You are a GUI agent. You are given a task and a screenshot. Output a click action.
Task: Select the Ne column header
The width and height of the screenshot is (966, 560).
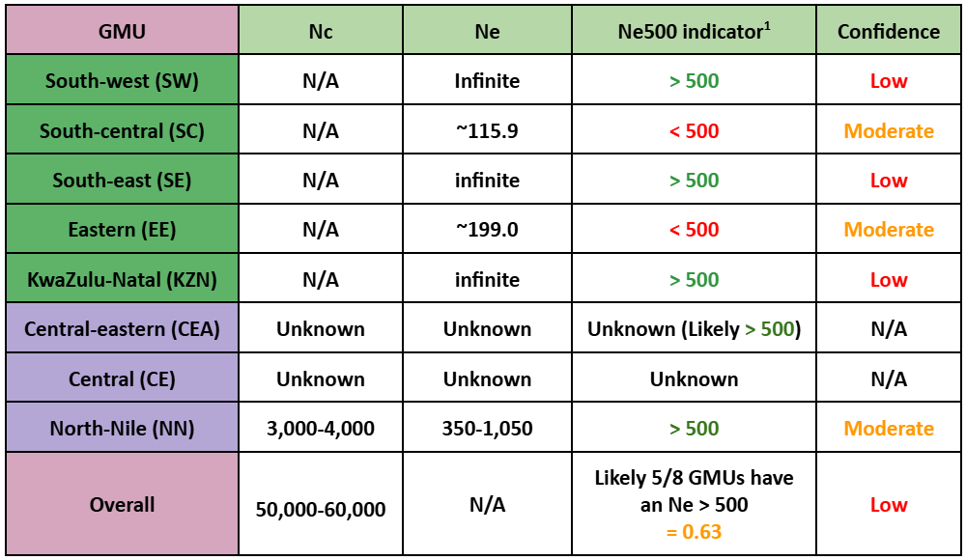coord(487,30)
